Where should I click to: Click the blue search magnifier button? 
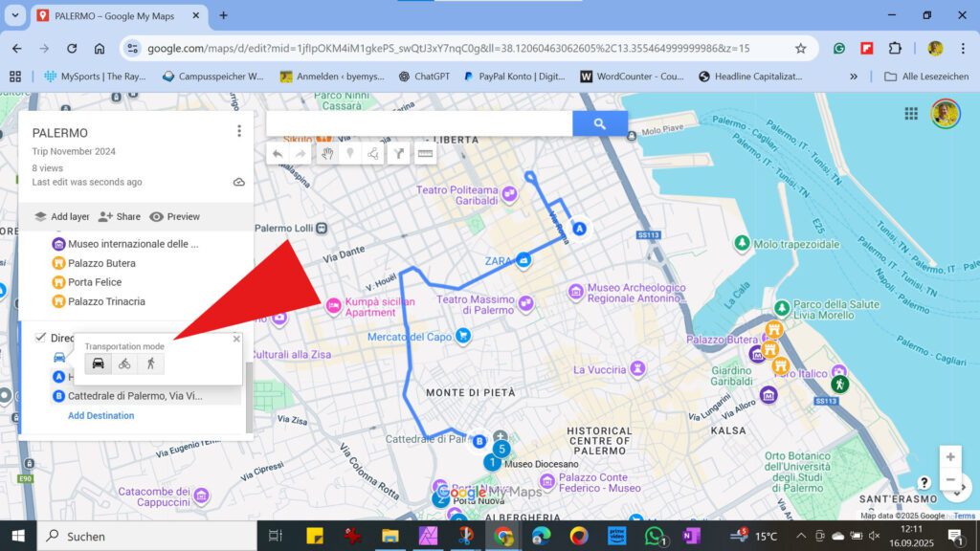(x=600, y=123)
